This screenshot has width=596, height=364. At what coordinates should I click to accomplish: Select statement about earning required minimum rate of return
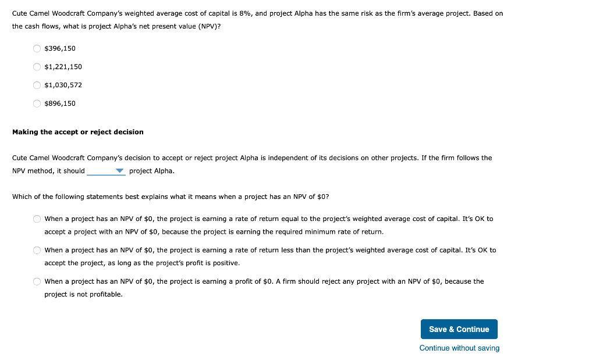tap(37, 218)
